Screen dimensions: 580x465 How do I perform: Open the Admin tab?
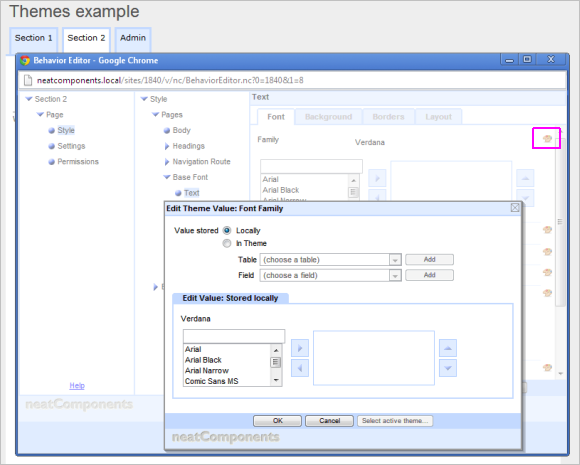point(133,40)
